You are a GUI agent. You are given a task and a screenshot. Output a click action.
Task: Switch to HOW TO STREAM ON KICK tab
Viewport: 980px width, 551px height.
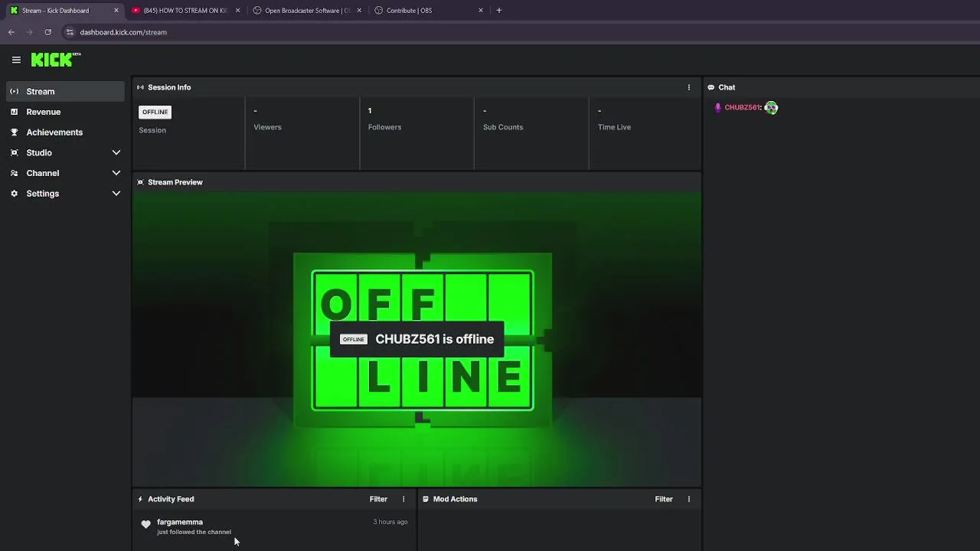click(x=185, y=11)
